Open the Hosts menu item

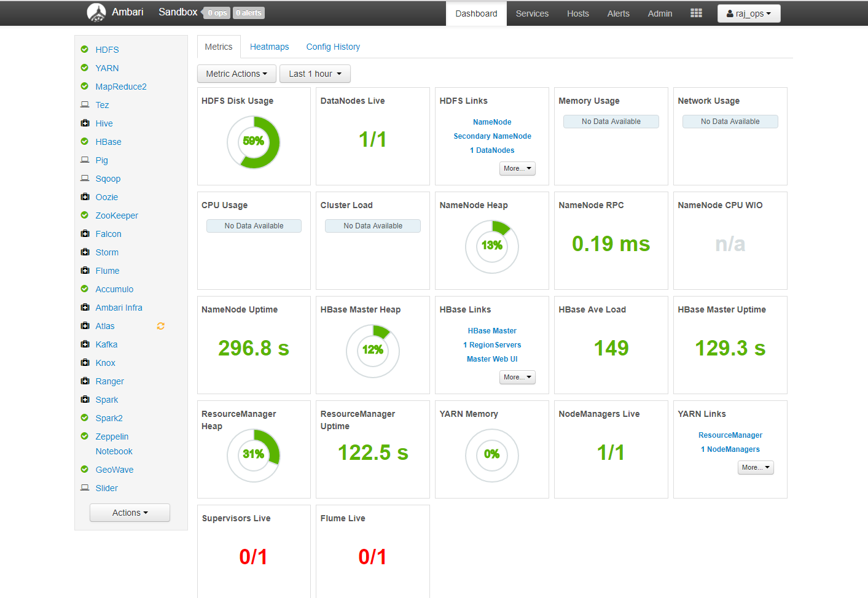click(578, 14)
